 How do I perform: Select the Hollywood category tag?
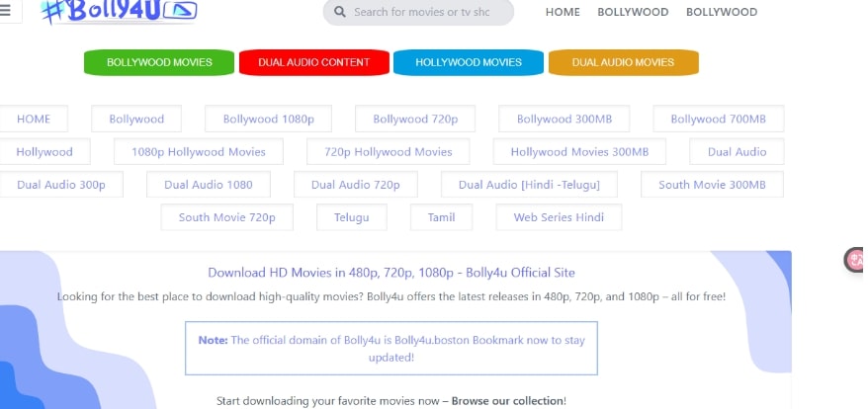coord(44,151)
